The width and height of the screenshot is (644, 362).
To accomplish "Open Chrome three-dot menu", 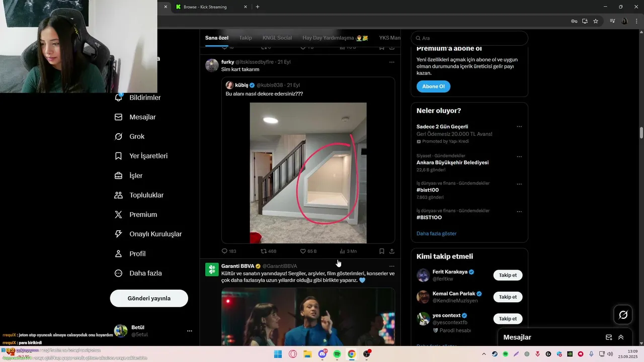I will click(x=636, y=21).
